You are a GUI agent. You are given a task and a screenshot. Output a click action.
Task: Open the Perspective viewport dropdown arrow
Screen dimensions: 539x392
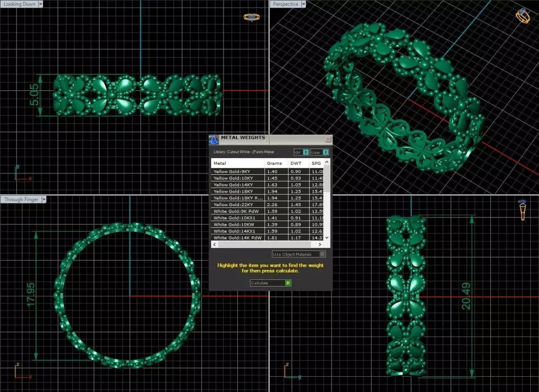tap(303, 4)
